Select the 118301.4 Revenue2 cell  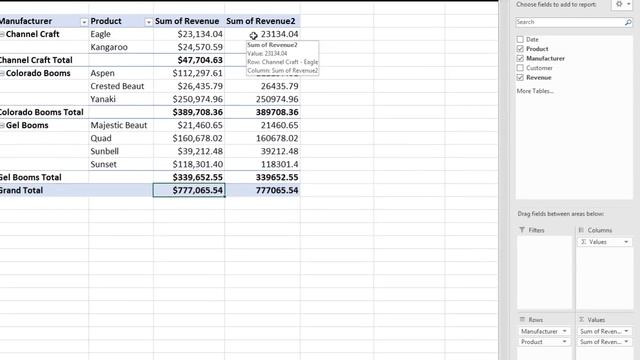coord(262,164)
